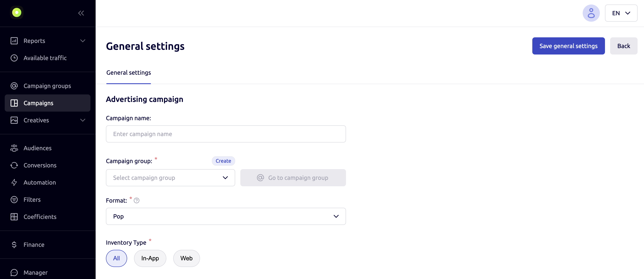
Task: Click the Conversions sidebar icon
Action: click(14, 165)
